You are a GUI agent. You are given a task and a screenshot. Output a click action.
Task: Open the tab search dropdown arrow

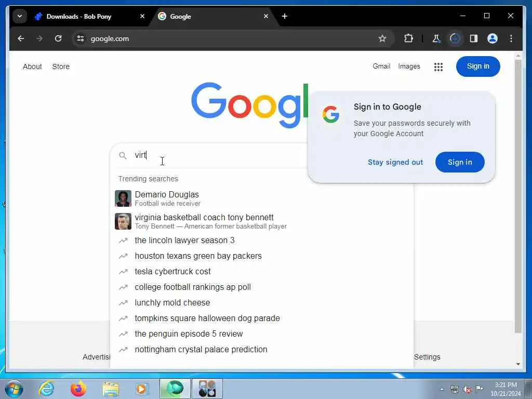pyautogui.click(x=20, y=16)
